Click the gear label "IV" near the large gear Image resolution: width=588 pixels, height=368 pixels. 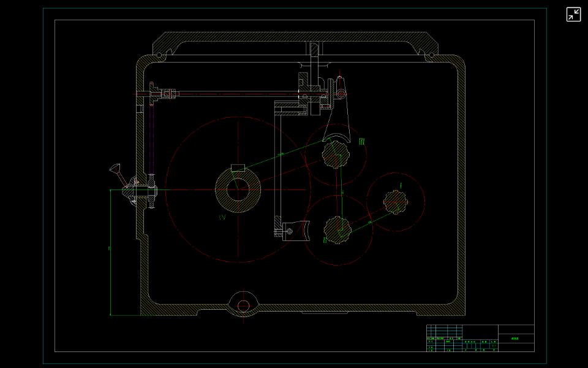pyautogui.click(x=222, y=217)
